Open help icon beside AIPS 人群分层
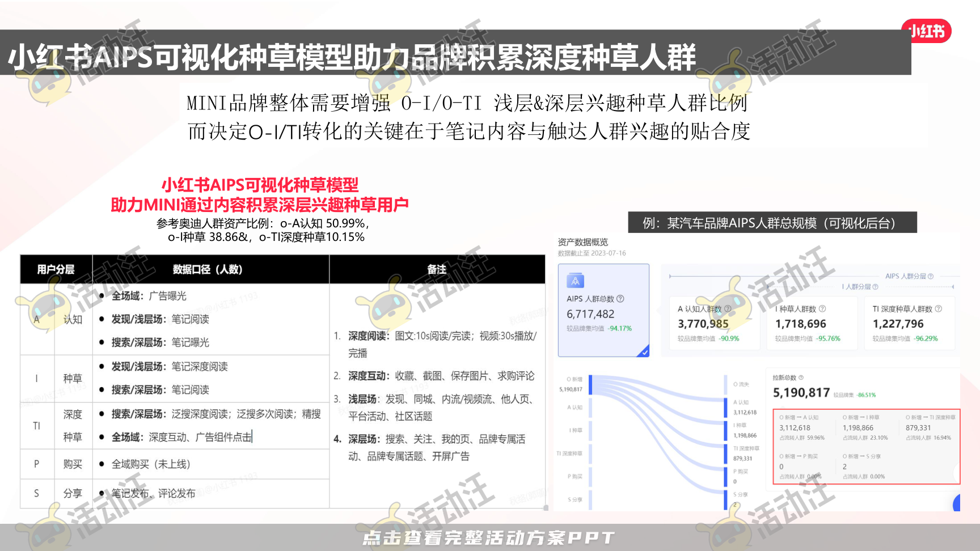 click(x=931, y=276)
